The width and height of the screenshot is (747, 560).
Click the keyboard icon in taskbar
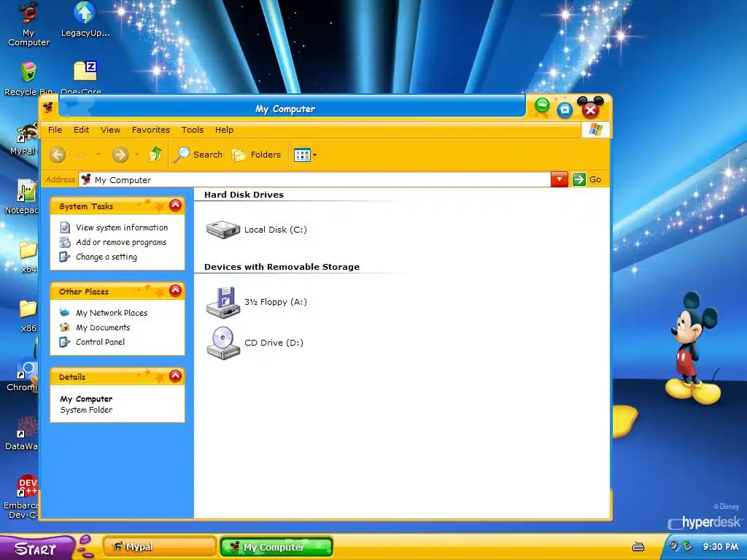pos(638,547)
